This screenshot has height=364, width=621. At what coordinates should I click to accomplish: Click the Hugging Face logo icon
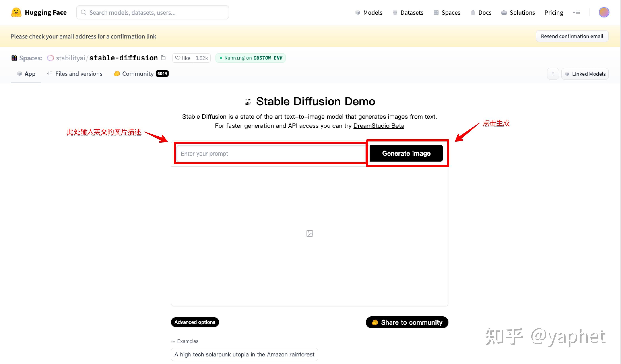16,12
